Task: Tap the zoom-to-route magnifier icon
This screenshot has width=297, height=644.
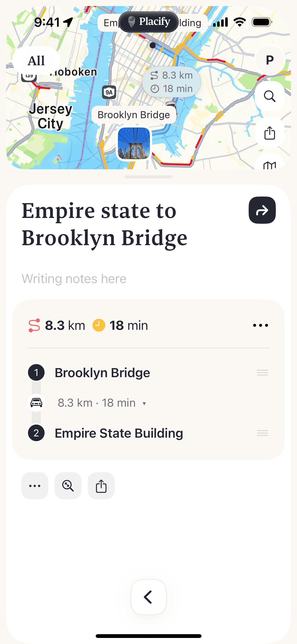Action: [x=68, y=486]
